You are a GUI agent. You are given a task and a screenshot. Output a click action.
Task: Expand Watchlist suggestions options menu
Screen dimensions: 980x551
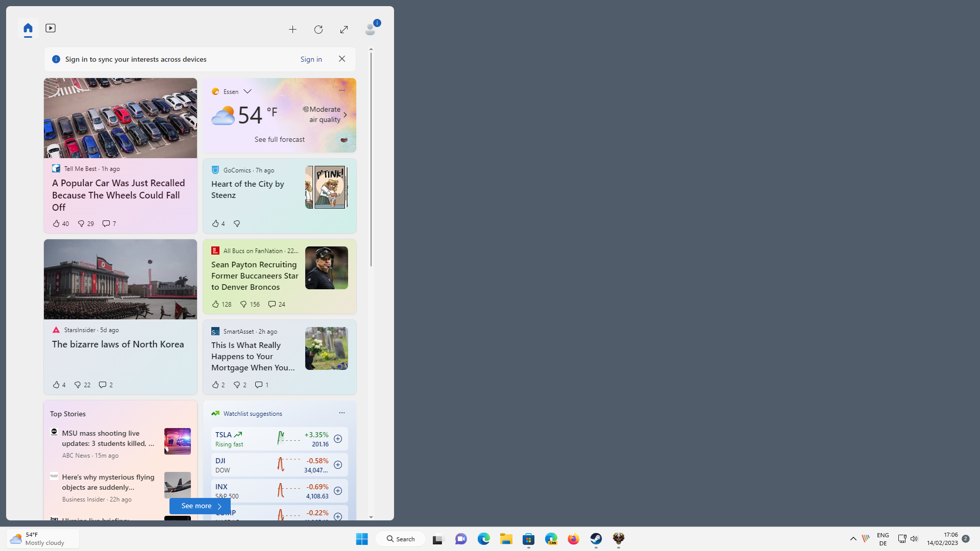click(x=341, y=412)
